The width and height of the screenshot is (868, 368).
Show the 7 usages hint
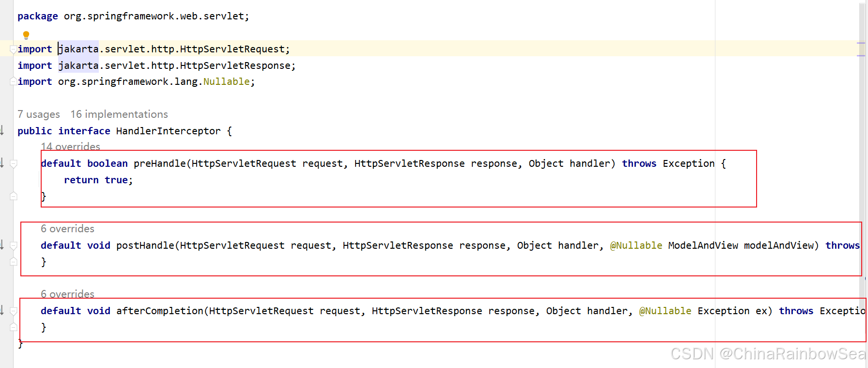pos(39,114)
